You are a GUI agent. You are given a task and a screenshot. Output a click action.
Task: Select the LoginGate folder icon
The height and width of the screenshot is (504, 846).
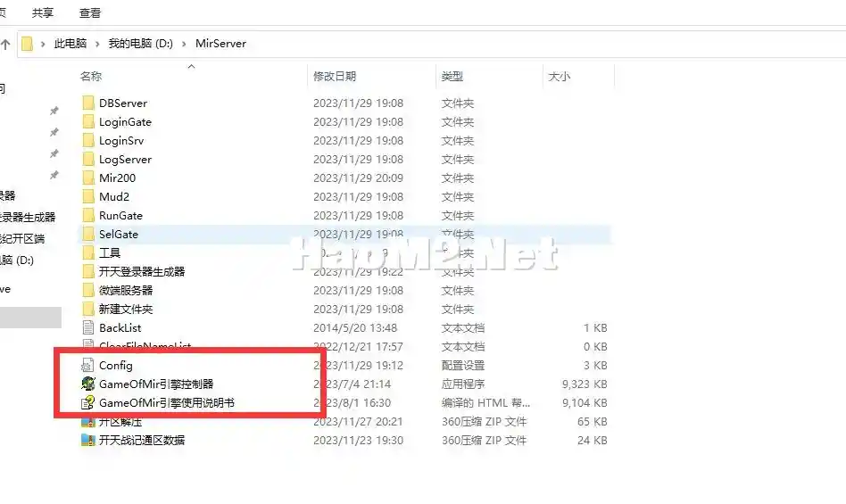(x=88, y=122)
